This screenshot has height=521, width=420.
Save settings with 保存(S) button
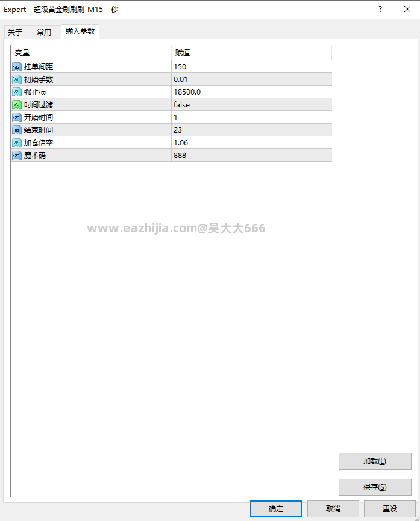click(x=375, y=487)
